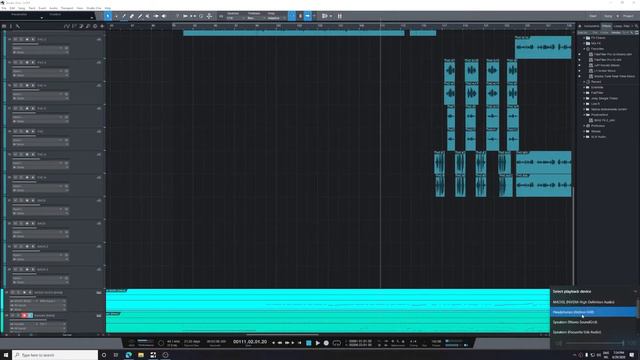Start playback with the Play button

(317, 343)
